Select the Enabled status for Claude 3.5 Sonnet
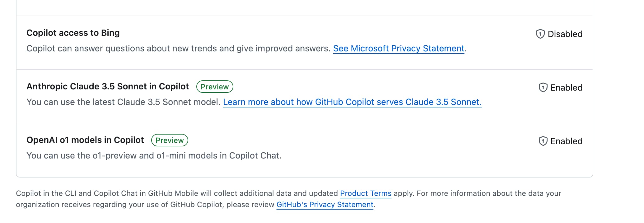 click(566, 88)
